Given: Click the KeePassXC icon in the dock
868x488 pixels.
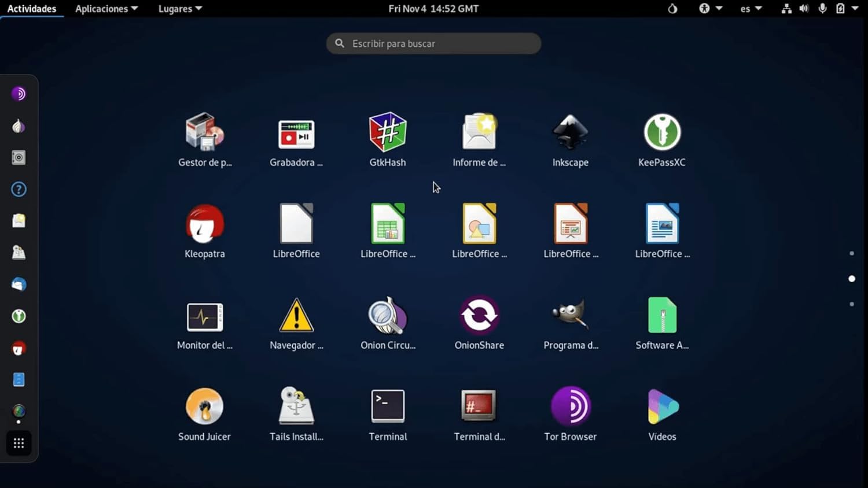Looking at the screenshot, I should click(19, 316).
